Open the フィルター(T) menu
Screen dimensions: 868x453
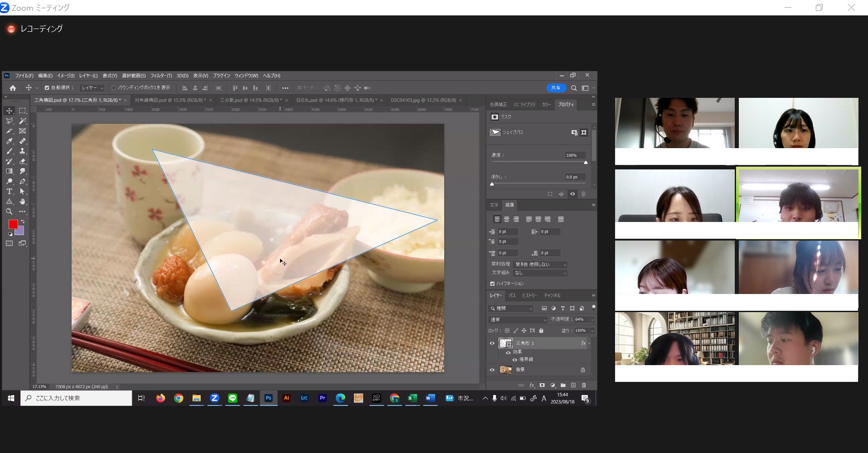pos(161,76)
